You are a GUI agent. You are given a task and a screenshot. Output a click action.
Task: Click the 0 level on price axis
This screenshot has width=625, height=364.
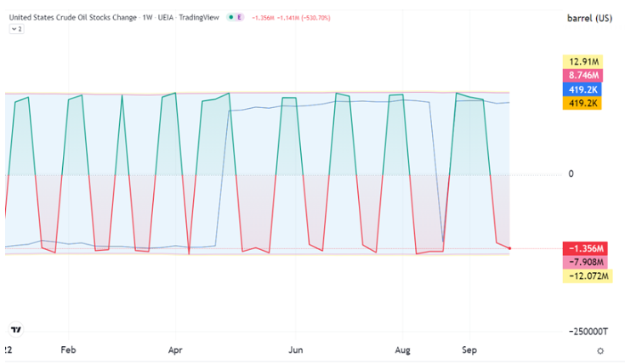pos(571,173)
